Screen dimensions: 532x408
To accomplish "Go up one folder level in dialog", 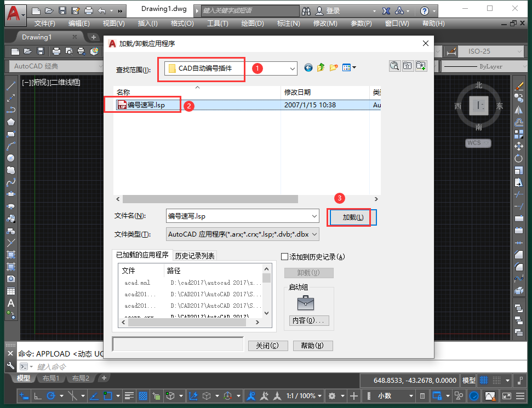I will (321, 67).
